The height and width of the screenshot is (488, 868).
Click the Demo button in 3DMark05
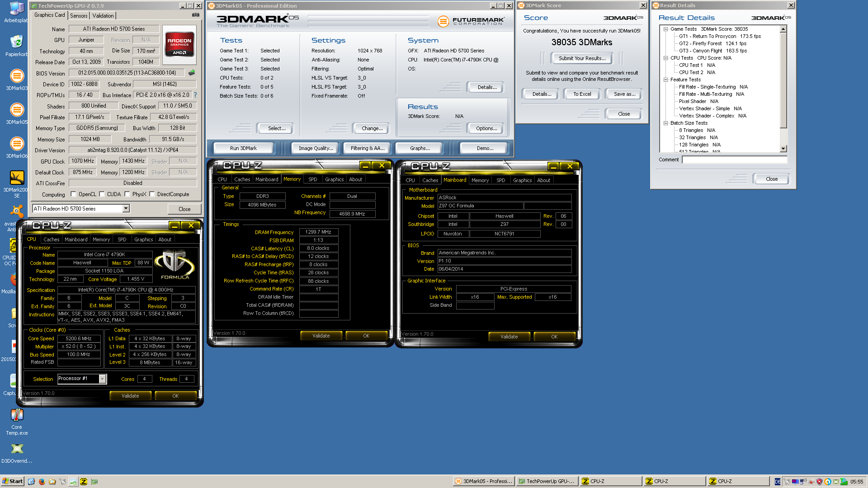pos(485,148)
